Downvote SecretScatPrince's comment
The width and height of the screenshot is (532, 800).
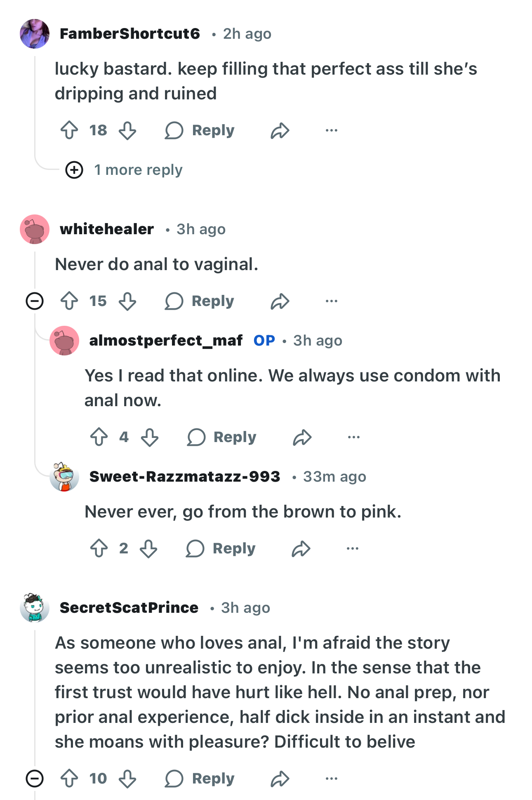(127, 779)
